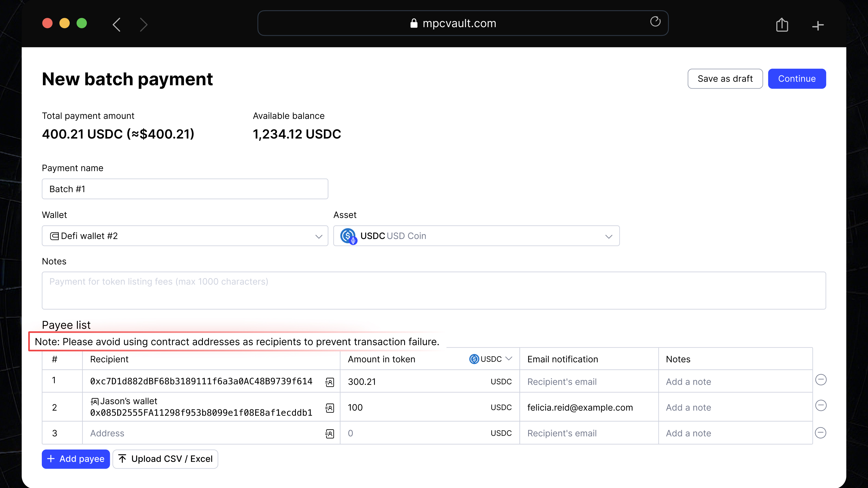
Task: Click Upload CSV / Excel button
Action: (x=165, y=459)
